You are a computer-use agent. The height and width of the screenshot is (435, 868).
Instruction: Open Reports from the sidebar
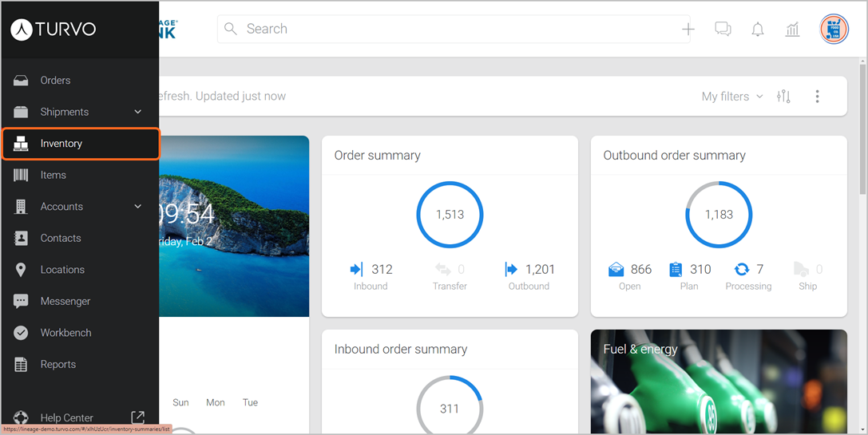coord(57,365)
